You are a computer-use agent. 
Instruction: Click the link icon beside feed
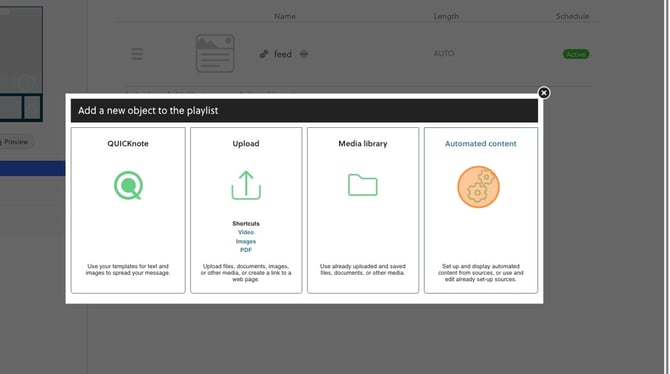[264, 54]
